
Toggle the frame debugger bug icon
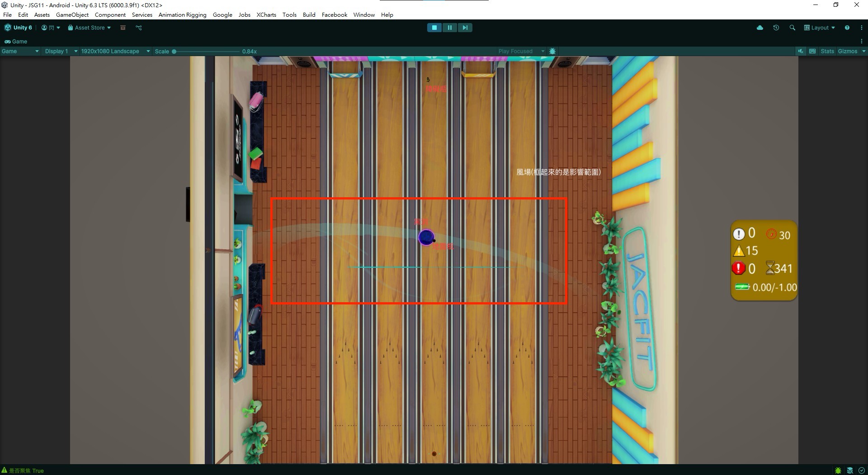[552, 51]
